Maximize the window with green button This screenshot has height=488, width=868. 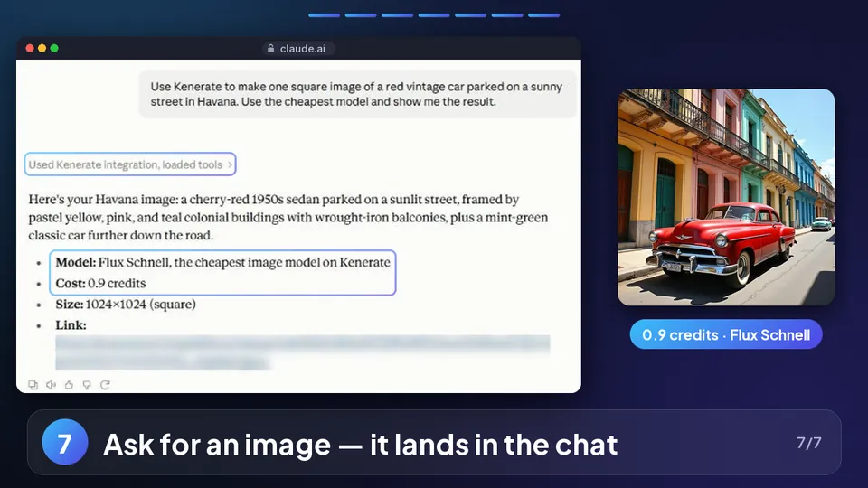tap(54, 48)
